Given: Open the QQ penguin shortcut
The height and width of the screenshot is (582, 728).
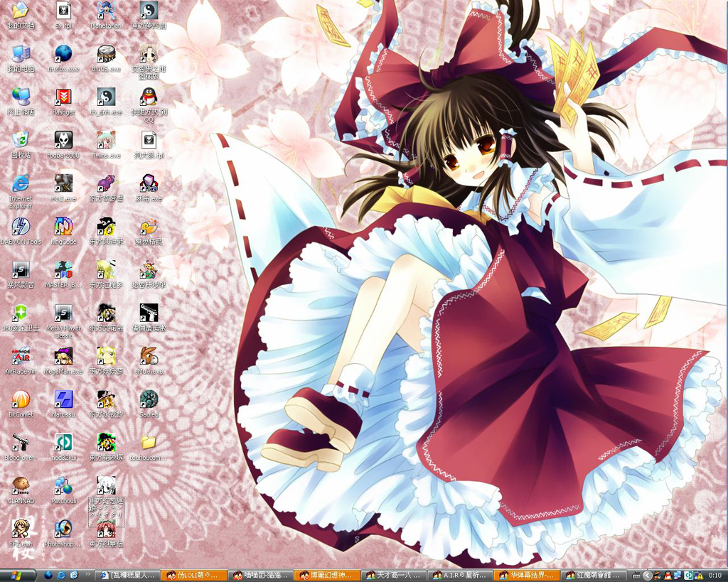Looking at the screenshot, I should point(149,105).
